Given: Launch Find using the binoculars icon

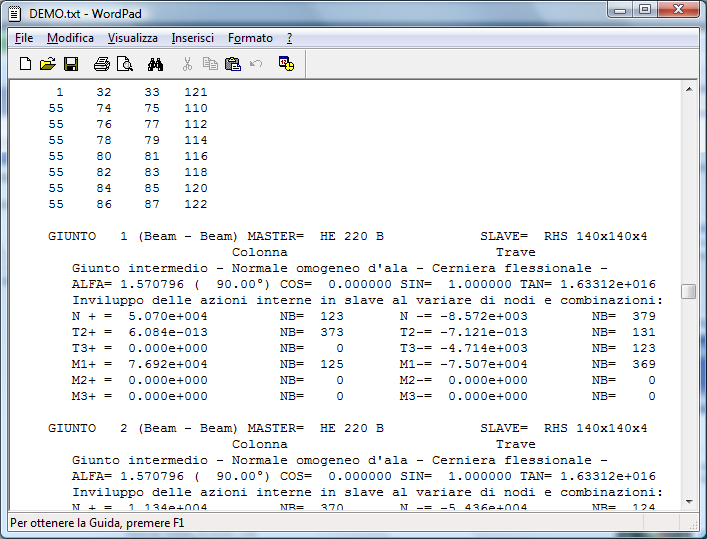Looking at the screenshot, I should tap(155, 64).
